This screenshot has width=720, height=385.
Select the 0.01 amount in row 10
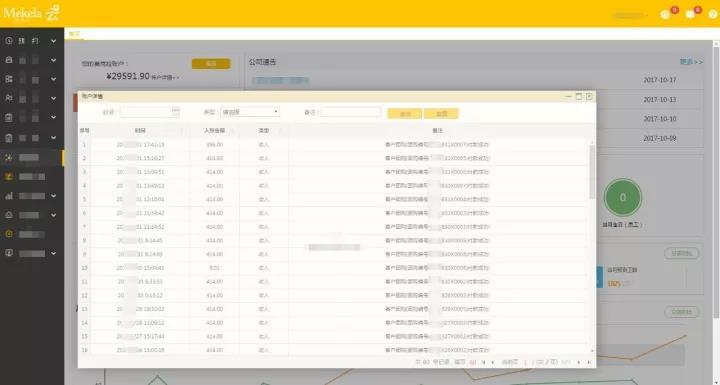click(x=214, y=268)
